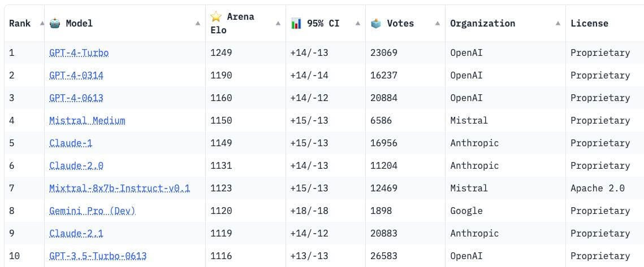Click the bar chart icon beside 95% CI
This screenshot has height=267, width=644.
point(296,23)
